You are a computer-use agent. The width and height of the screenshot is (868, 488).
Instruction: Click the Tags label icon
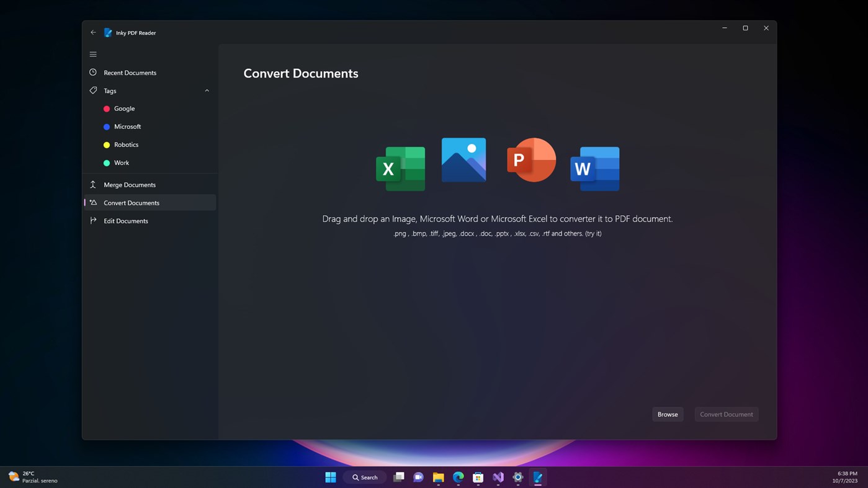pyautogui.click(x=92, y=91)
